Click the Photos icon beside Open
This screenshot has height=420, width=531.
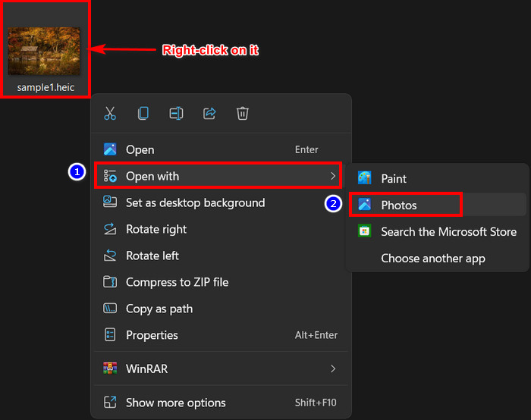coord(110,149)
